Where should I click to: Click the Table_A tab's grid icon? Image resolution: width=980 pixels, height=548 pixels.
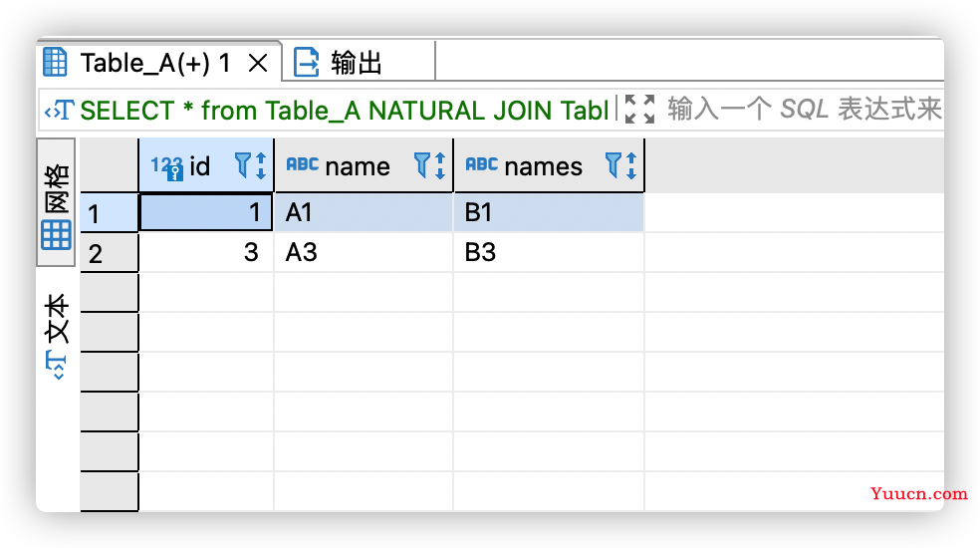(55, 62)
